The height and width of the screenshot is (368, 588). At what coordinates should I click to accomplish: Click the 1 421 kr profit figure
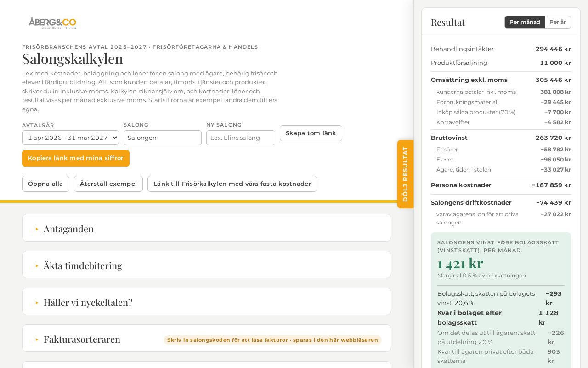click(x=460, y=263)
